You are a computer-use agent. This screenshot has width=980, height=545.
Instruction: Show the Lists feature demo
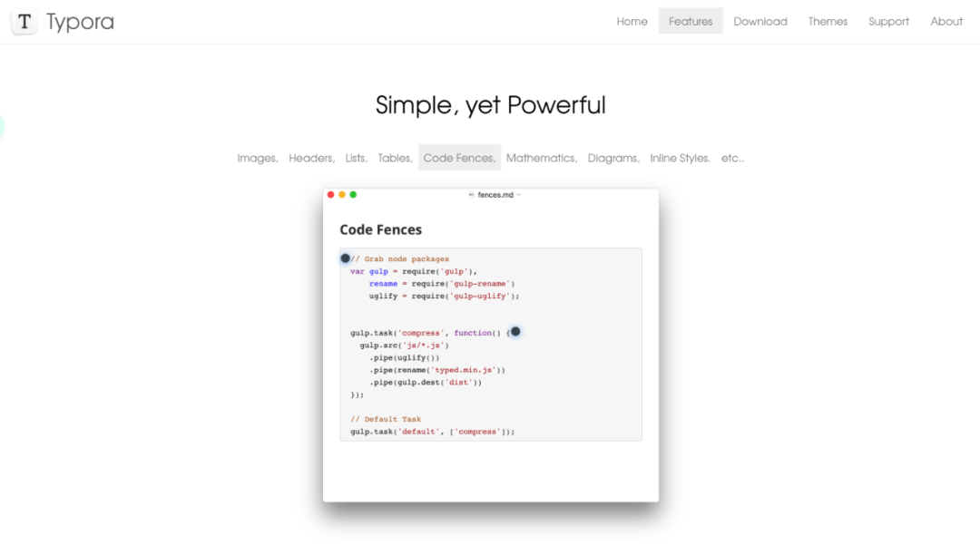click(x=357, y=158)
